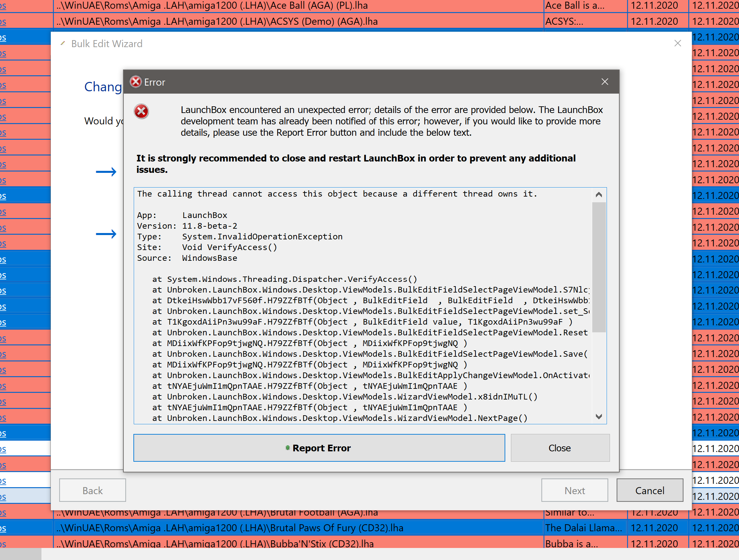
Task: Click the 'WizardViewModel.NextPage()' stack trace line
Action: click(340, 418)
